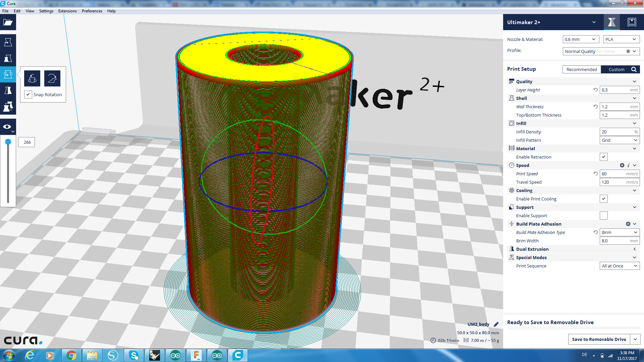Click the Save to Removable Drive button
Screen dimensions: 644x362
[x=599, y=339]
